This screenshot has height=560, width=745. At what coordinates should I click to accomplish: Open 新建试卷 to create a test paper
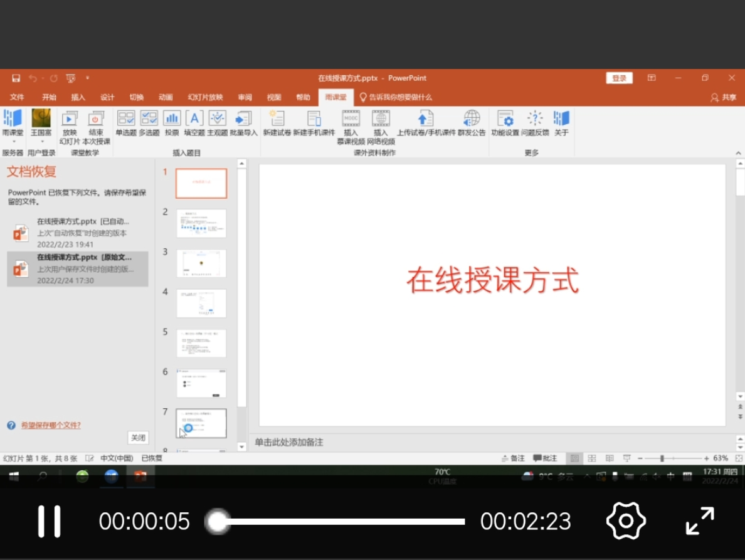tap(277, 119)
